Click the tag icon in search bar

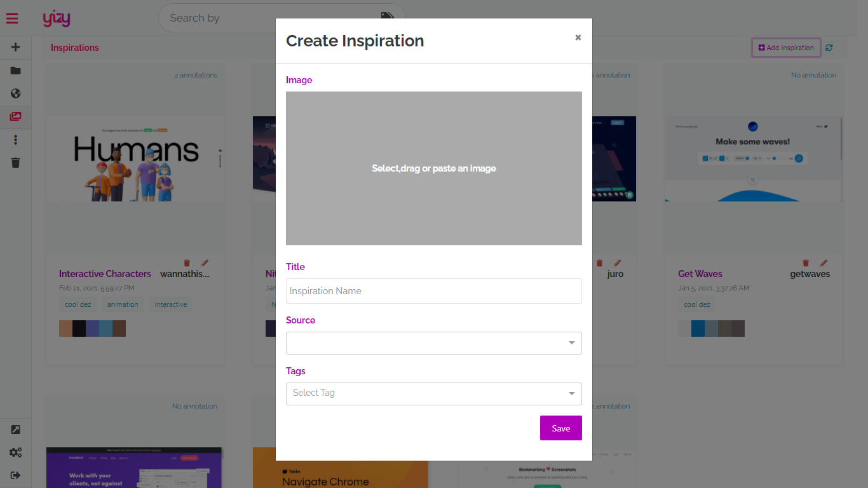click(388, 18)
